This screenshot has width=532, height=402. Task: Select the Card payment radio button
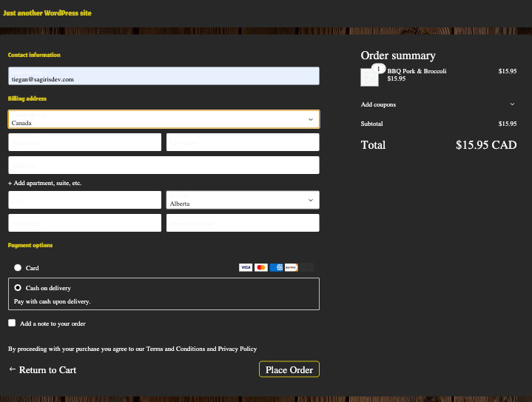(18, 268)
